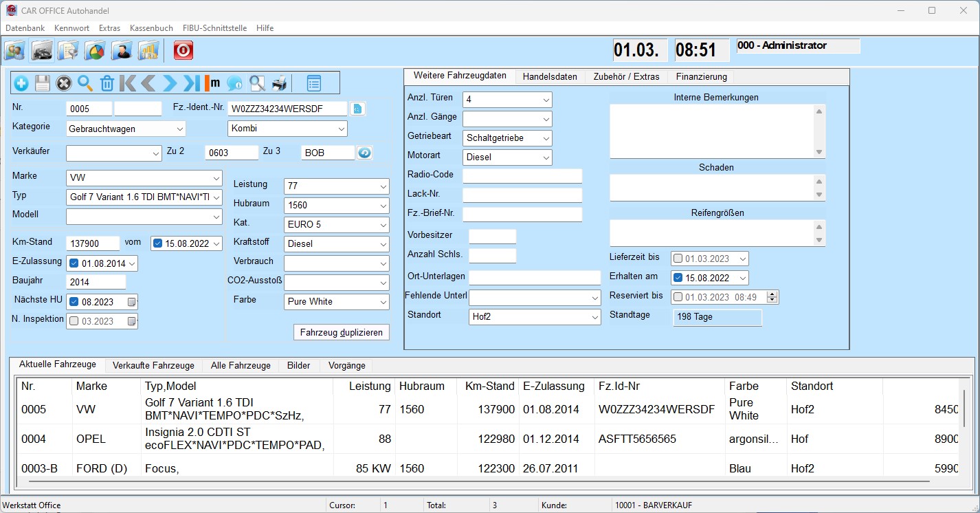
Task: Open the Kraftstoff Diesel dropdown
Action: click(x=337, y=244)
